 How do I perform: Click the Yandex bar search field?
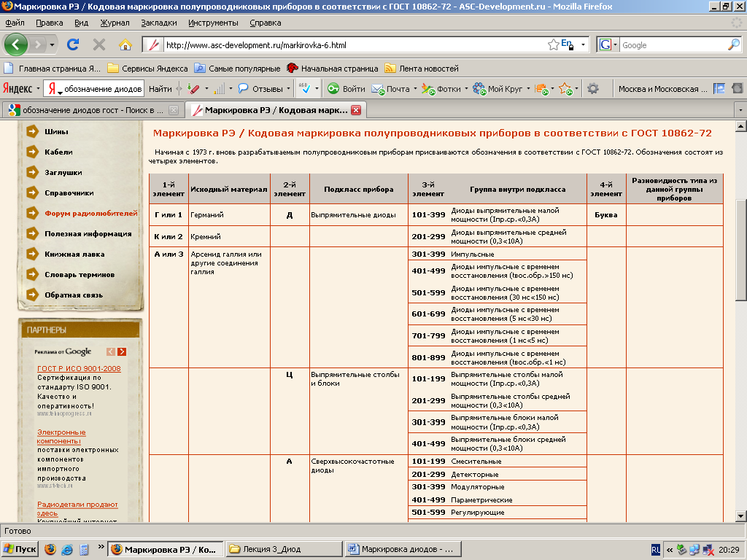tap(102, 89)
